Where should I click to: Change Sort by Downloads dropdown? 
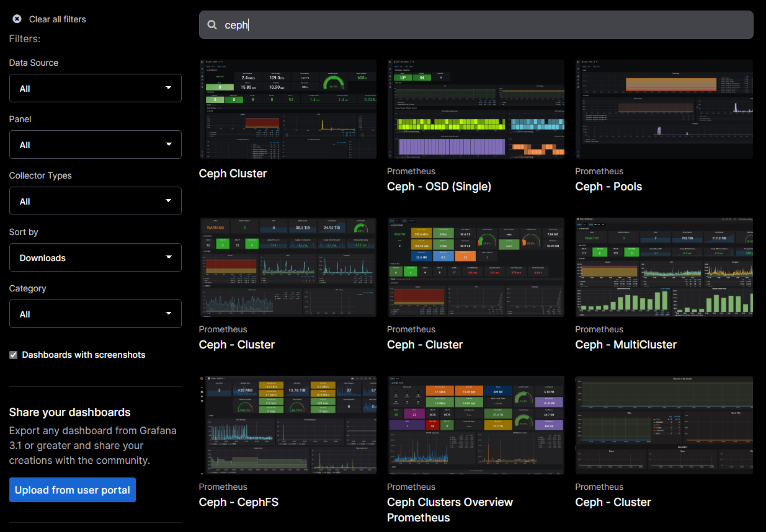95,257
